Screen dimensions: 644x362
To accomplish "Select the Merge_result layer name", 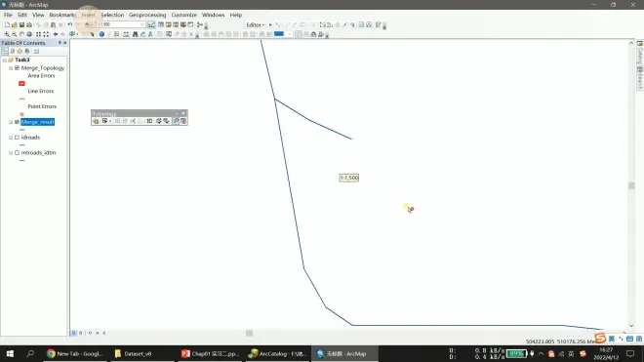I will click(x=37, y=122).
